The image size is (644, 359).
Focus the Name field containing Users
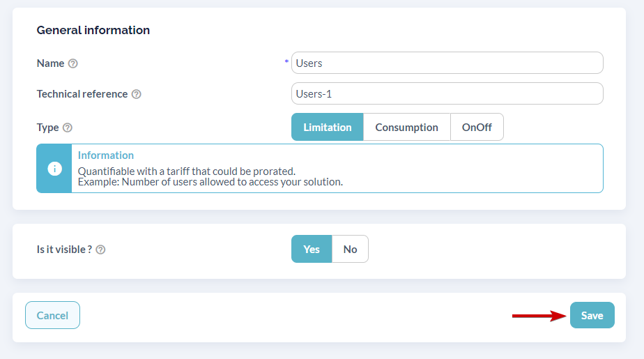click(x=447, y=63)
